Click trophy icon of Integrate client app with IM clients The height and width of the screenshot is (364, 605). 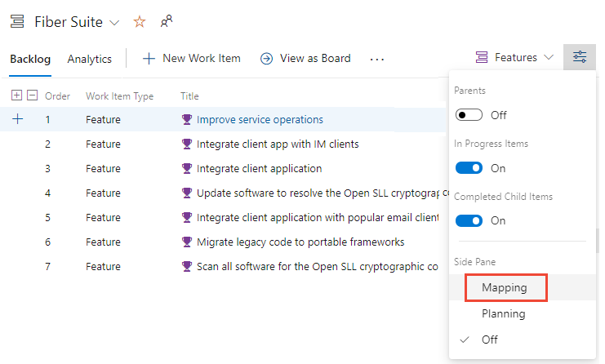click(x=187, y=144)
